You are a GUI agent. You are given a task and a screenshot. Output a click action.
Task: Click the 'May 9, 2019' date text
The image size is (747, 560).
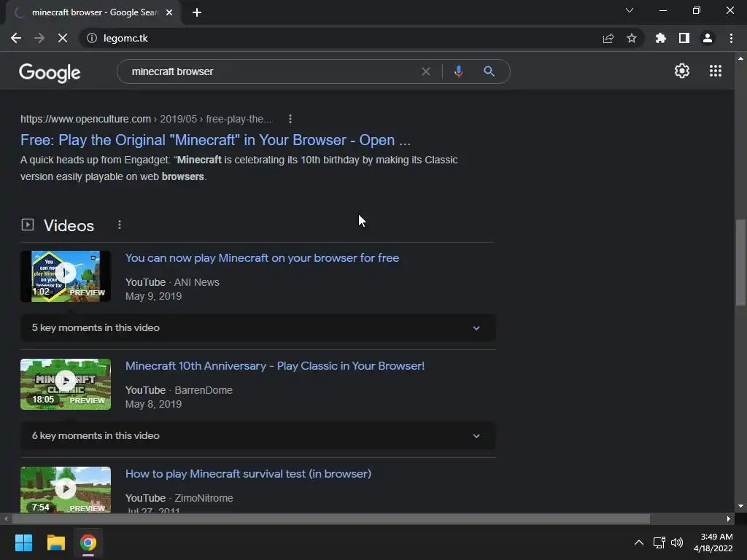point(153,296)
